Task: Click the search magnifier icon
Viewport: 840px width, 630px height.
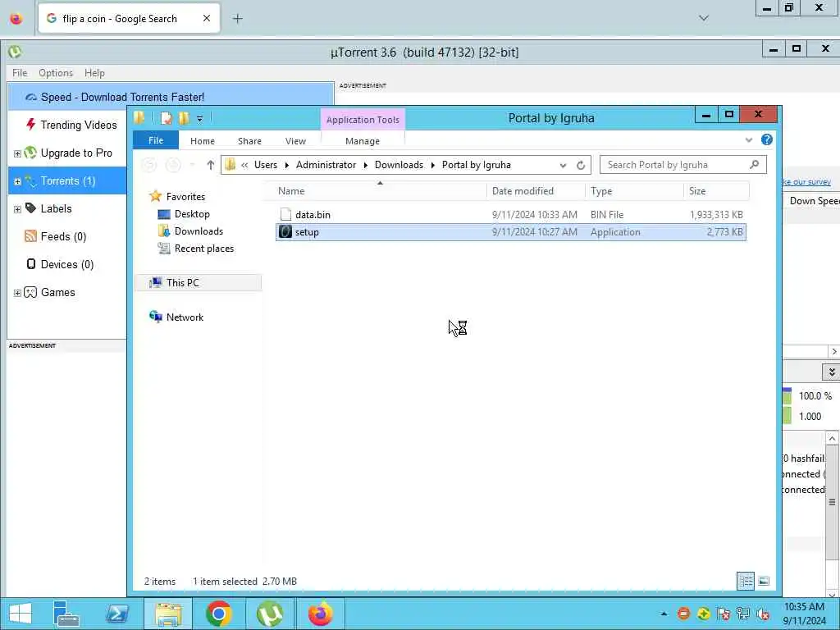Action: (755, 164)
